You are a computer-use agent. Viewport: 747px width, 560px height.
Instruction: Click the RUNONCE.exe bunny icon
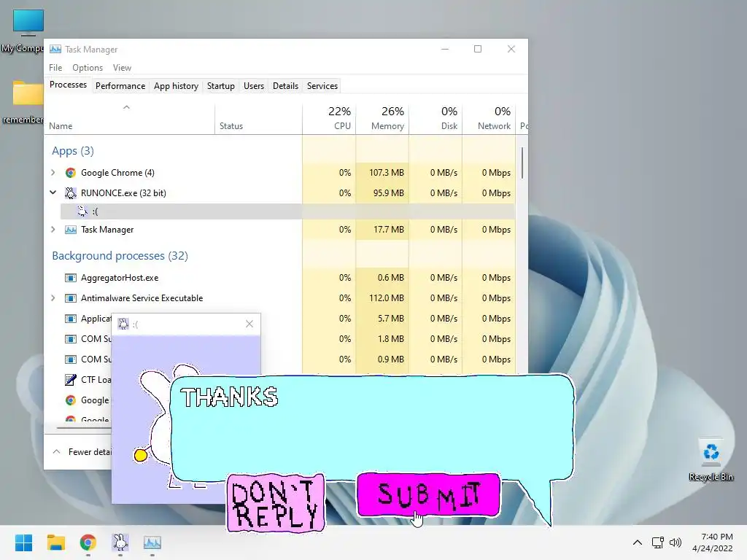click(71, 192)
